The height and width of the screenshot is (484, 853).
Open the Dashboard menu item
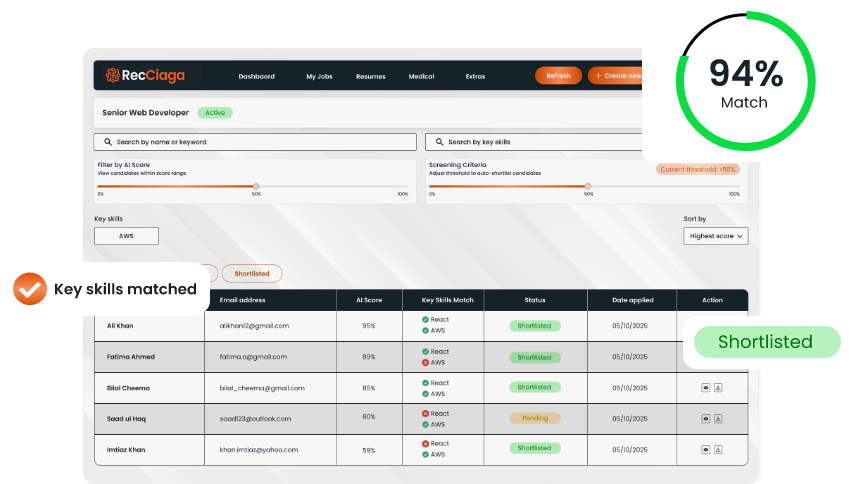pos(256,76)
